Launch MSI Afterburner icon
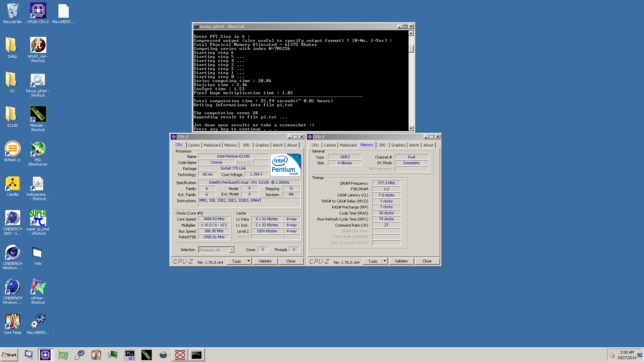The image size is (644, 362). click(38, 154)
